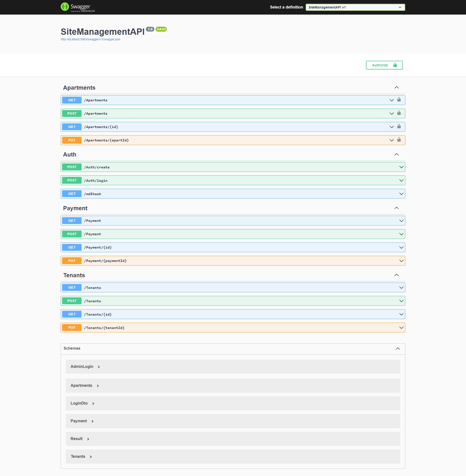Open the POST /Auth/create operation

tap(97, 167)
